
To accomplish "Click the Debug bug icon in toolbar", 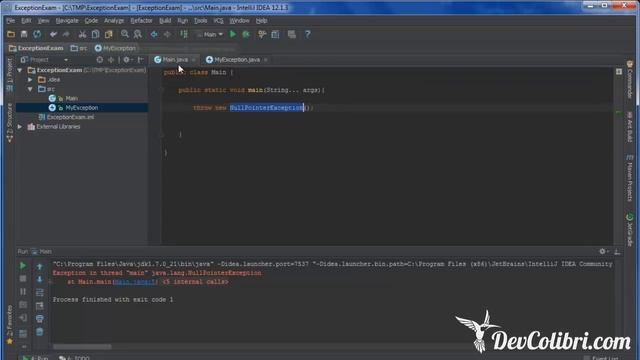I will (246, 34).
